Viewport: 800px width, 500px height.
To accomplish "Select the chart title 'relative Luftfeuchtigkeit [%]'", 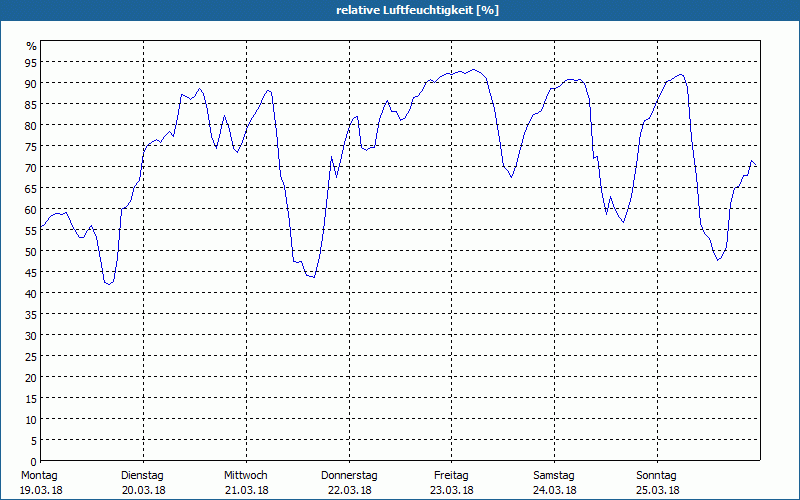I will (x=417, y=10).
